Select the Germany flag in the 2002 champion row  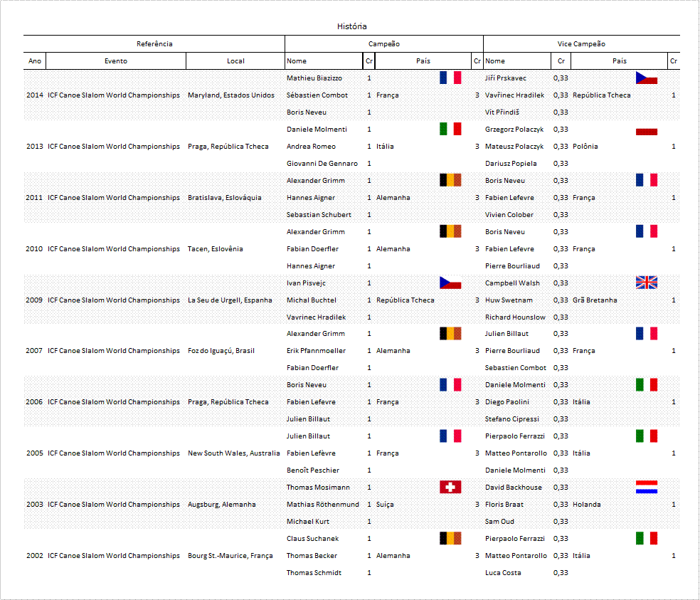pyautogui.click(x=450, y=538)
